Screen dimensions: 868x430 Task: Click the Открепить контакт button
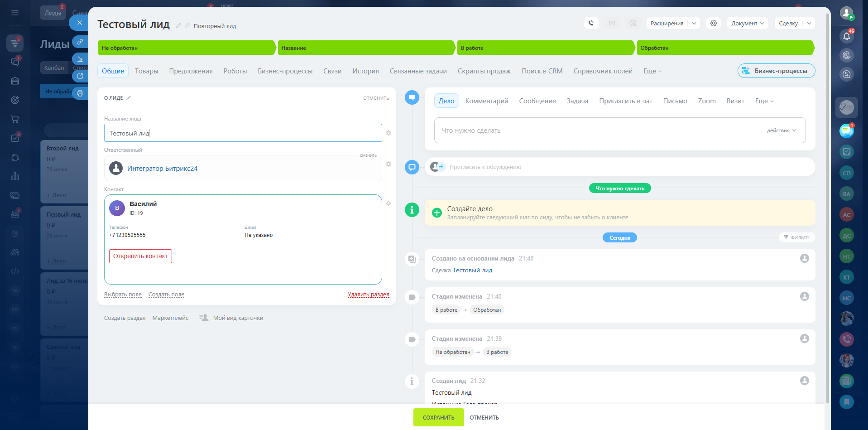tap(140, 256)
